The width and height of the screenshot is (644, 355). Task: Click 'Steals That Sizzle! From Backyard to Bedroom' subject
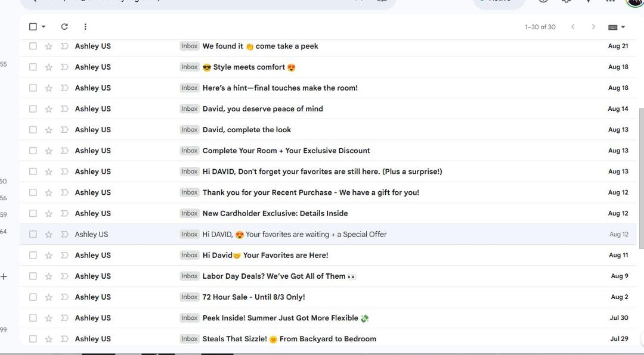[289, 339]
